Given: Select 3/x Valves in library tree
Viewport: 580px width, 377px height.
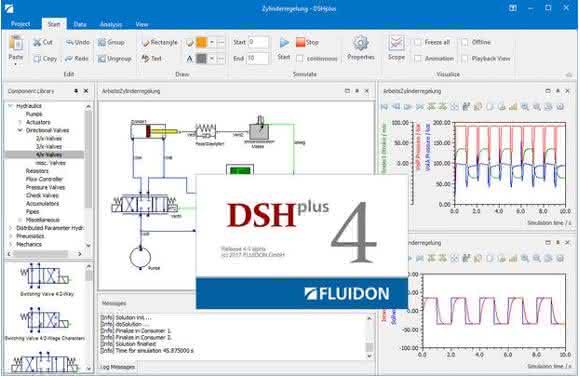Looking at the screenshot, I should (49, 147).
